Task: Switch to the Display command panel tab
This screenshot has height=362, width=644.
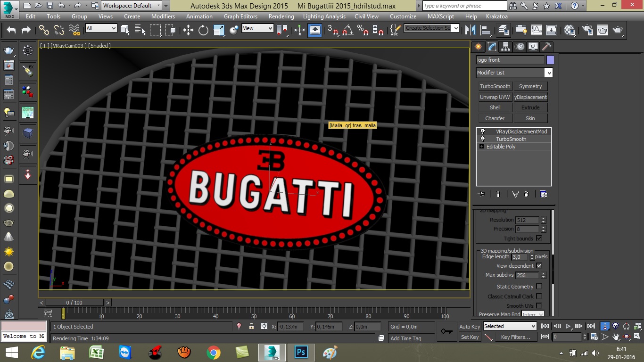Action: (533, 47)
